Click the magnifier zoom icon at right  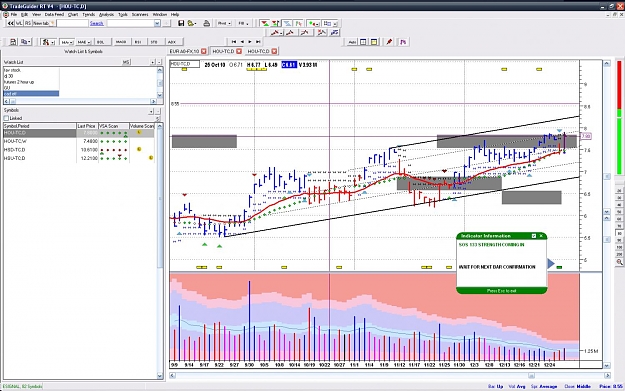pos(619,262)
